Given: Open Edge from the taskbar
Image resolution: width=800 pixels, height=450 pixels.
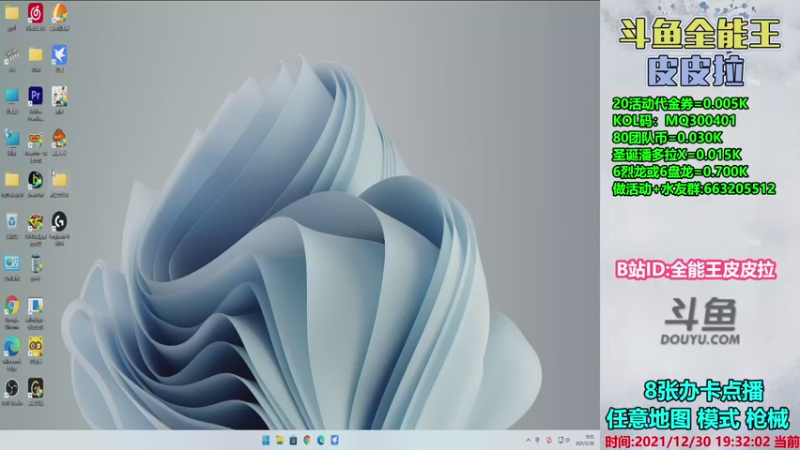Looking at the screenshot, I should [321, 440].
